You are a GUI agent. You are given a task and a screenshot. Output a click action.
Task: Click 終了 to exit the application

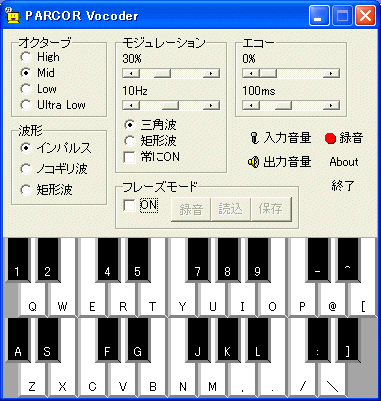coord(343,185)
